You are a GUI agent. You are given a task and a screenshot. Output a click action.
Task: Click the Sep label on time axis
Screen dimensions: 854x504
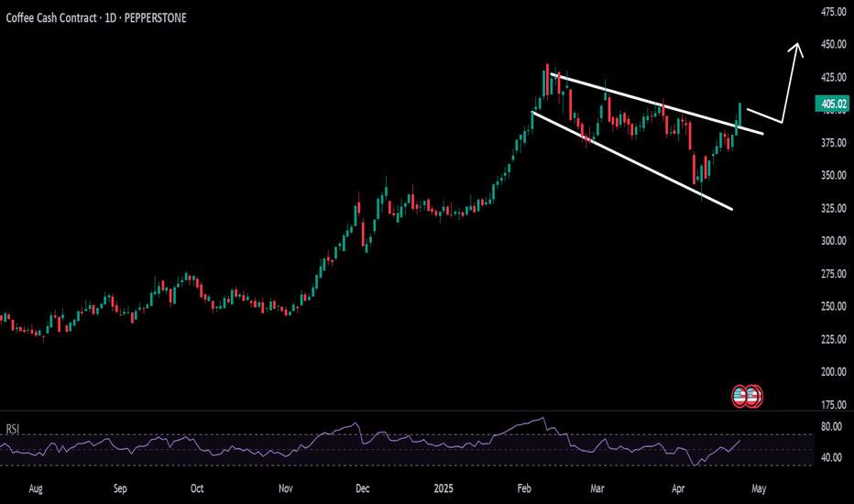120,488
